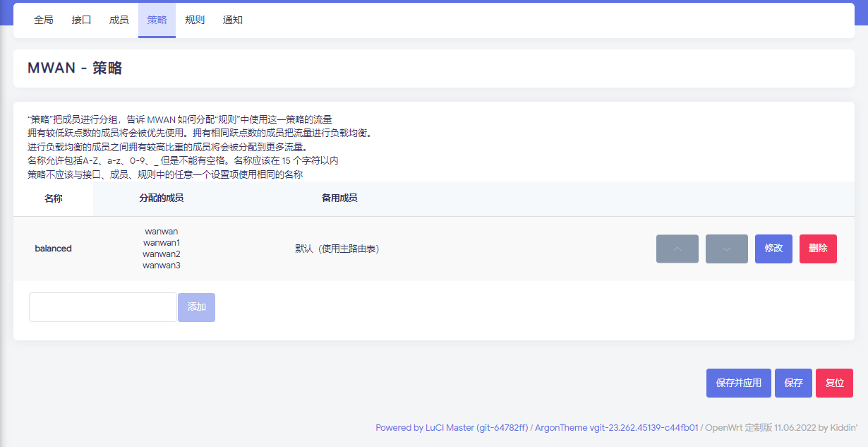
Task: Open the Powered by LuCI Master link
Action: pos(452,428)
